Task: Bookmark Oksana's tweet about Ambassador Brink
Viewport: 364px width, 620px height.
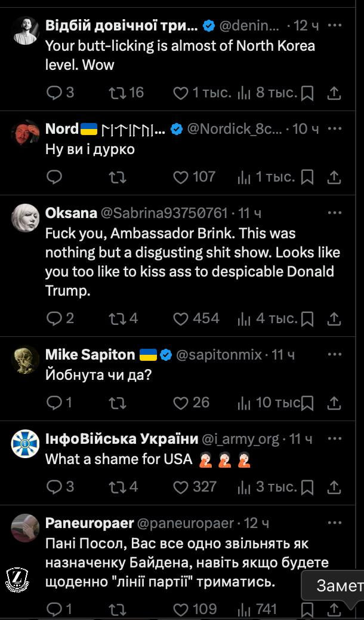Action: click(x=307, y=319)
